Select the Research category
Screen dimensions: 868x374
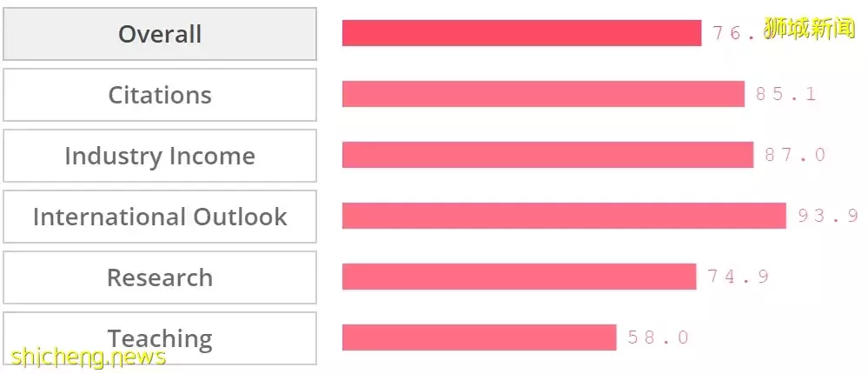click(160, 277)
